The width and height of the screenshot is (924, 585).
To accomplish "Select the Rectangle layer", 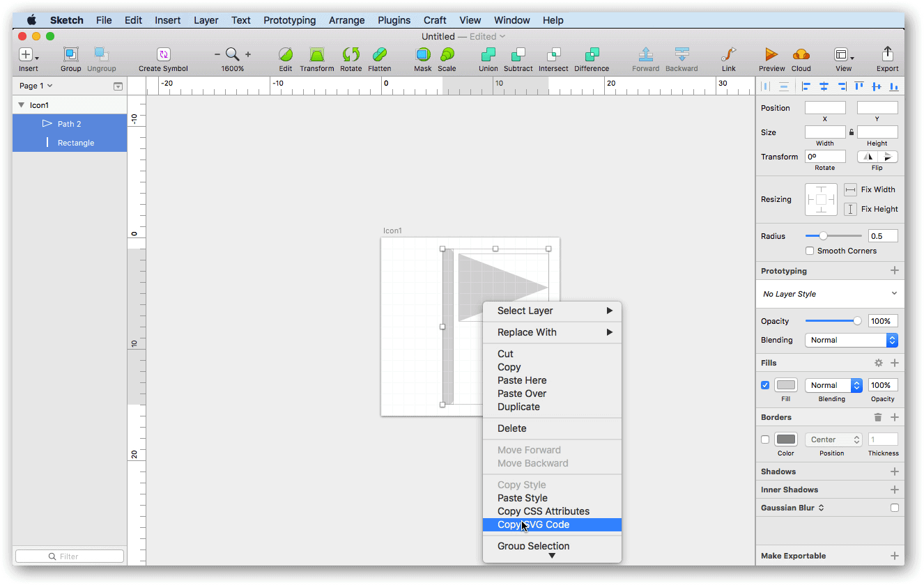I will click(70, 143).
